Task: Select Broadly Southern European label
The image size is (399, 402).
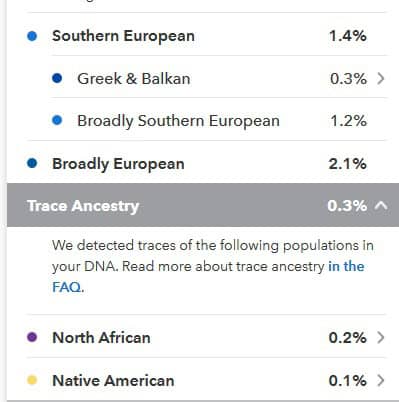Action: point(178,121)
